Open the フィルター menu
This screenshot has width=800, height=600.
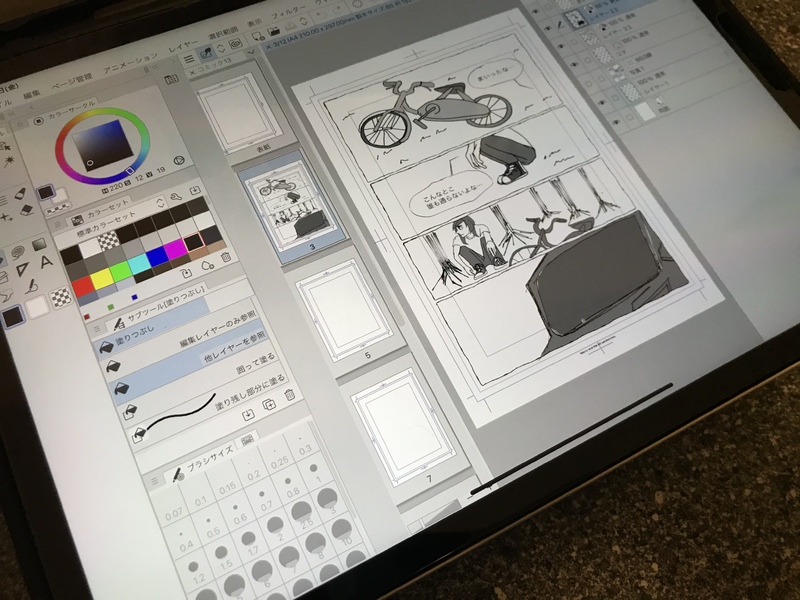pos(288,13)
